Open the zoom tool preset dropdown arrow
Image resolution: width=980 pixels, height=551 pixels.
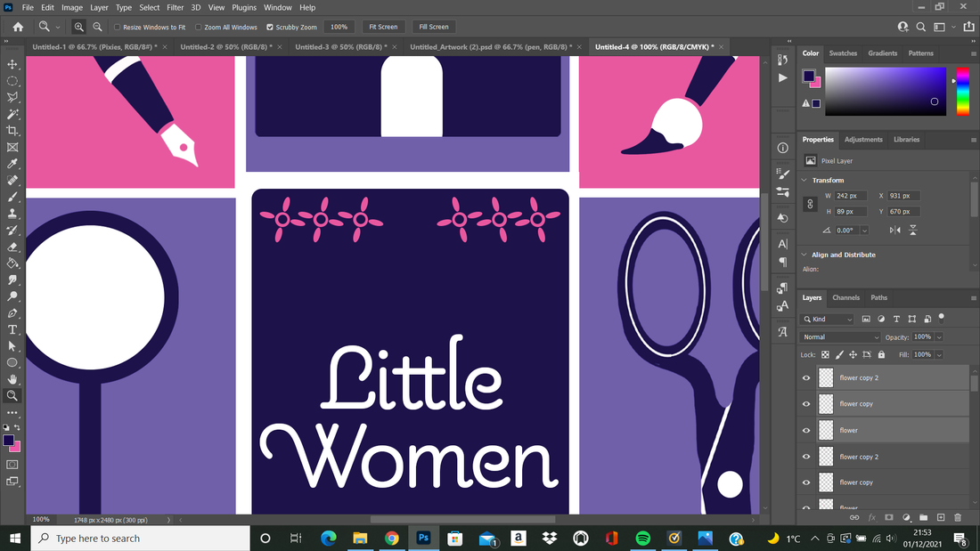(x=58, y=28)
